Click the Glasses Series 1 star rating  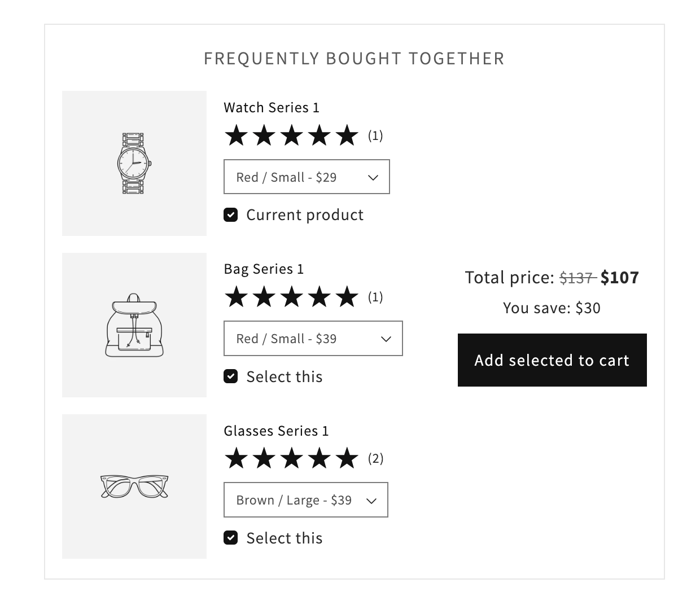click(x=291, y=458)
